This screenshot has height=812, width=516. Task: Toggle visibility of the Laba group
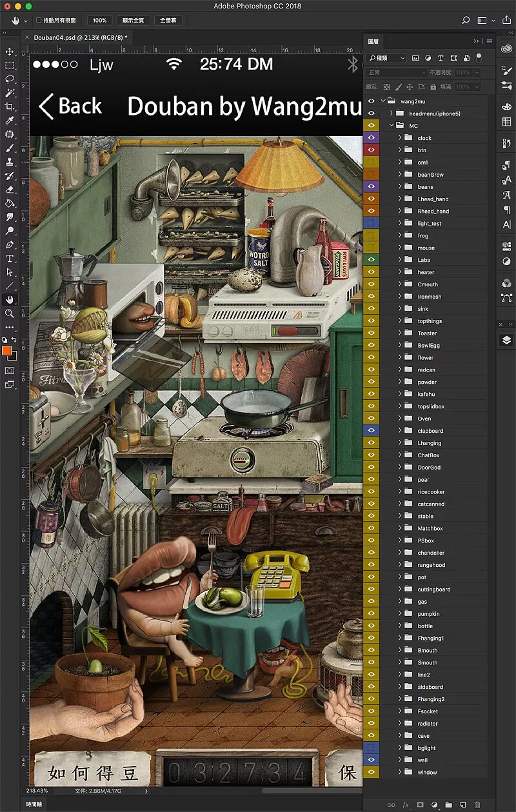tap(371, 260)
